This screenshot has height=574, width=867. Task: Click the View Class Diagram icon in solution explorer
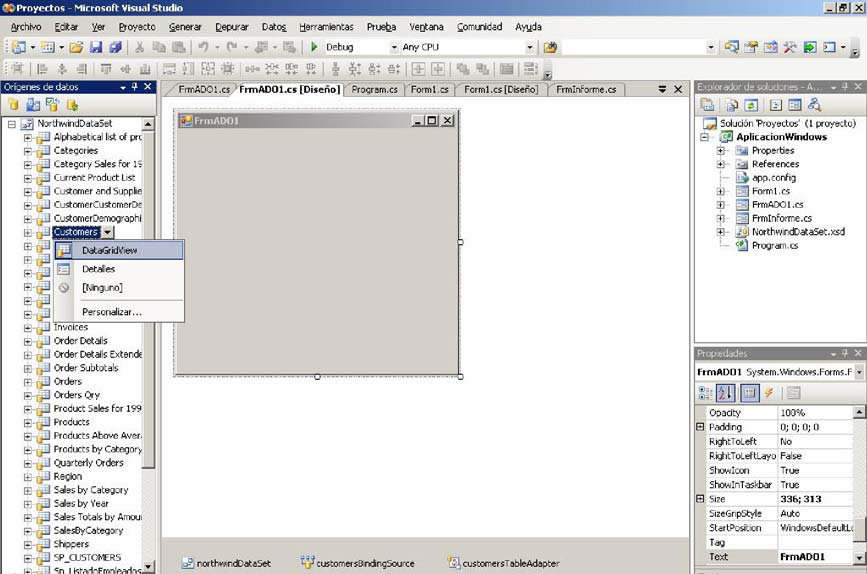tap(814, 105)
